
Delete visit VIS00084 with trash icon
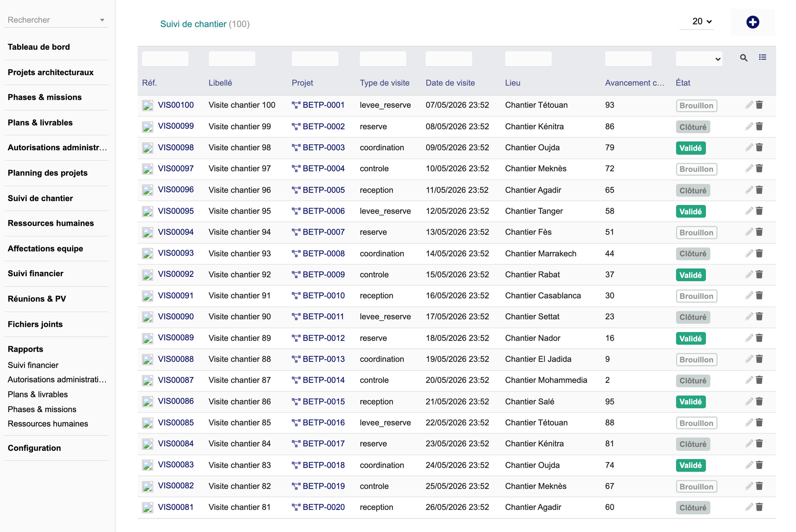[759, 444]
